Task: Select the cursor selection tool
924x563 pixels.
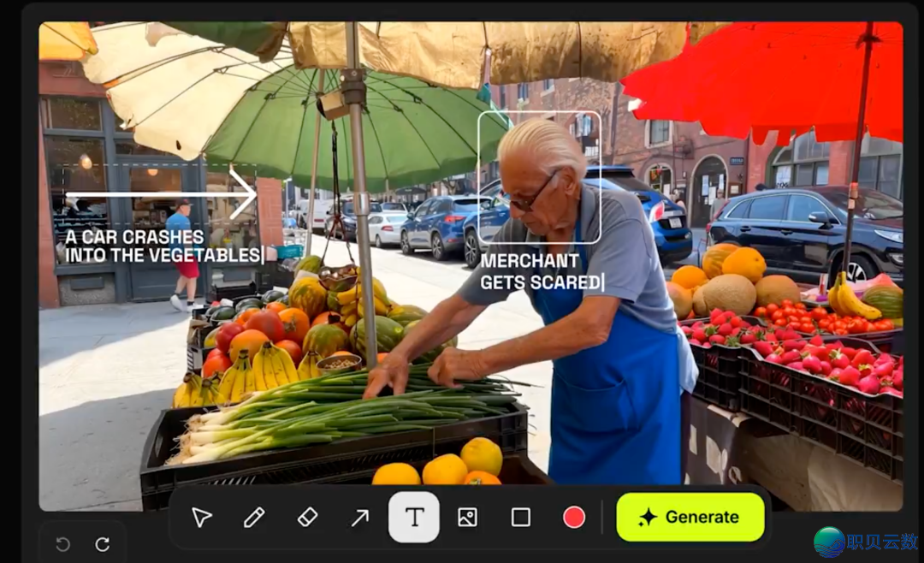Action: 202,518
